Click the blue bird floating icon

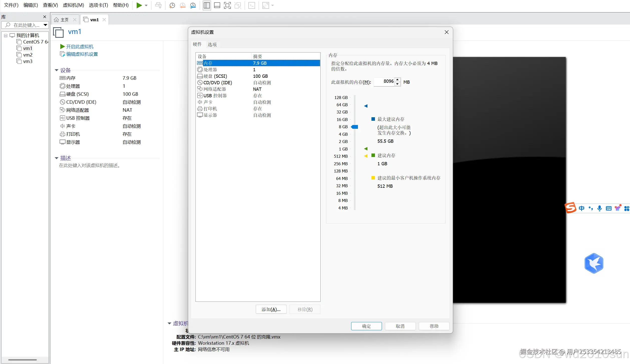point(594,263)
